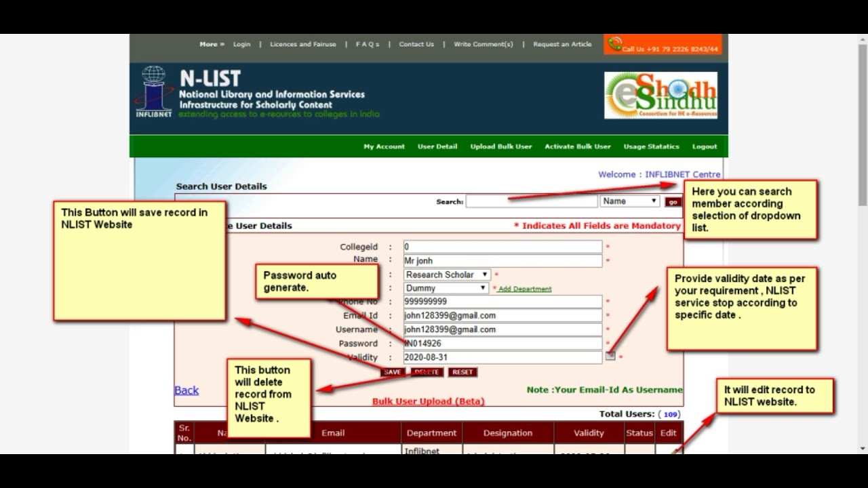Click Logout in green menu bar
The width and height of the screenshot is (868, 488).
[705, 146]
